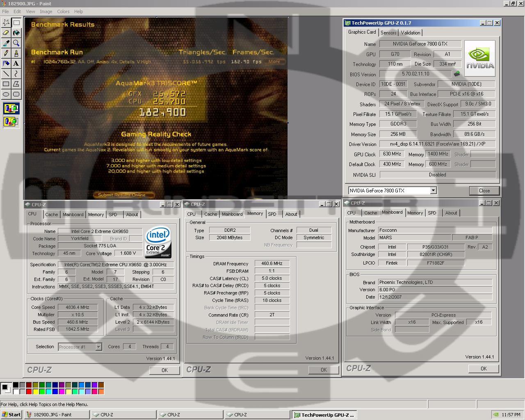Enable opaque selection drawing option in Paint
This screenshot has height=420, width=525.
(11, 109)
